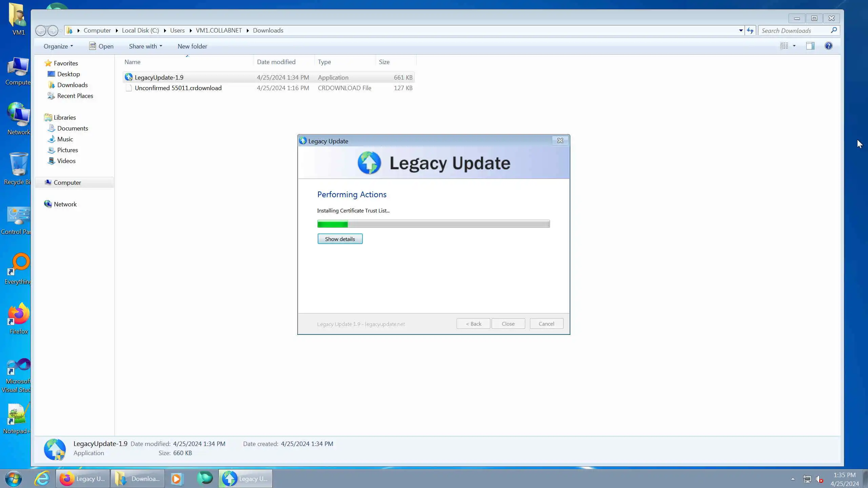
Task: Click the Search Downloads field
Action: point(793,30)
